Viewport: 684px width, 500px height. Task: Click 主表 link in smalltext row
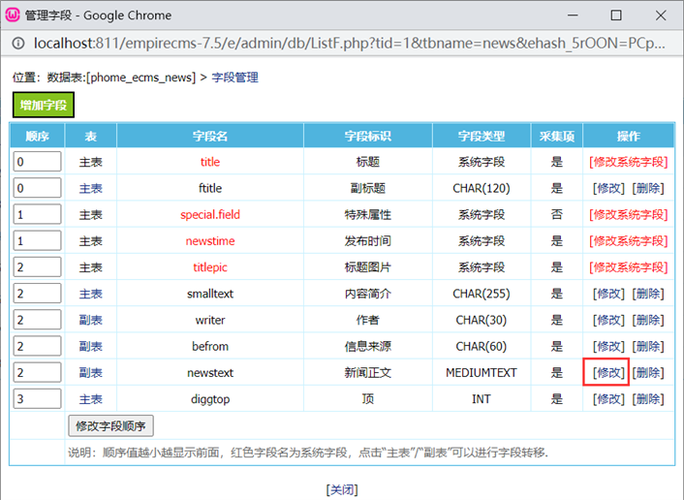91,294
